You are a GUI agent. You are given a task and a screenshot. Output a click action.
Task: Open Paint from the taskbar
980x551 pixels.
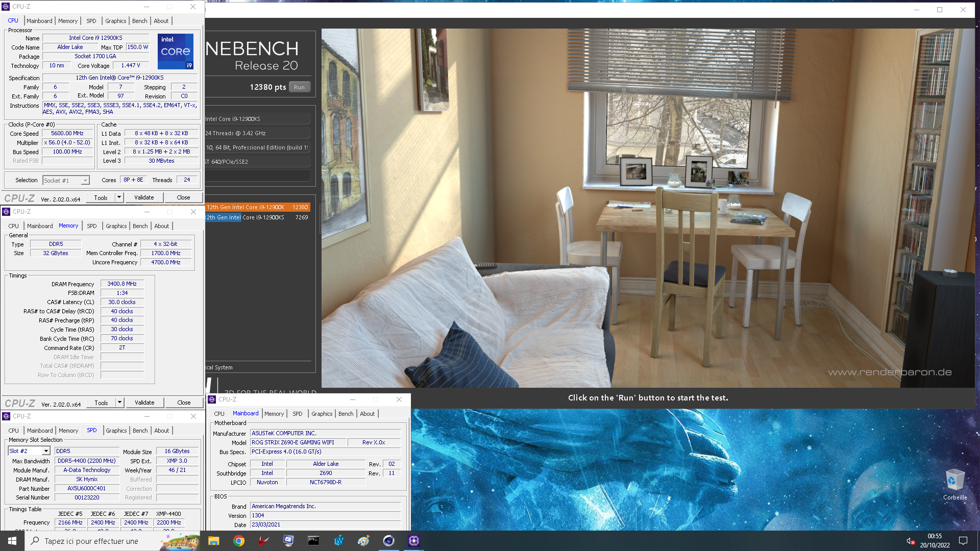tap(363, 541)
